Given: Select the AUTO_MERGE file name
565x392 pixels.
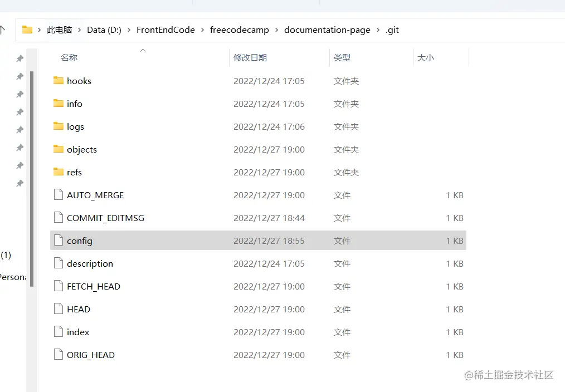Looking at the screenshot, I should pyautogui.click(x=95, y=195).
